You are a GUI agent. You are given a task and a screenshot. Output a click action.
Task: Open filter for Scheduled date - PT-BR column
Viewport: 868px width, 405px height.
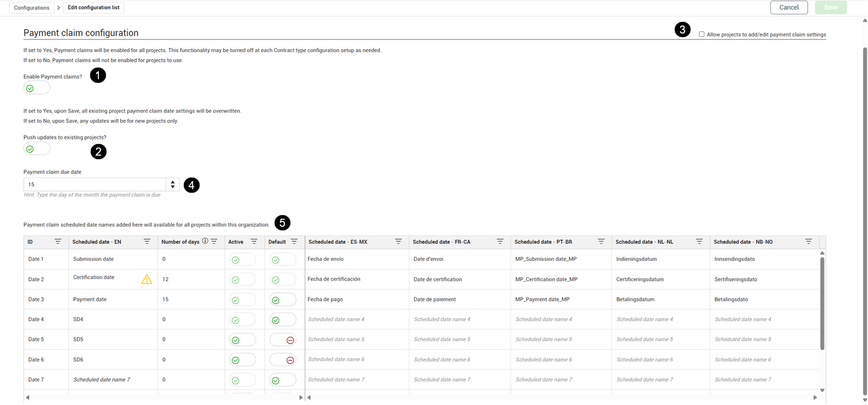(601, 241)
